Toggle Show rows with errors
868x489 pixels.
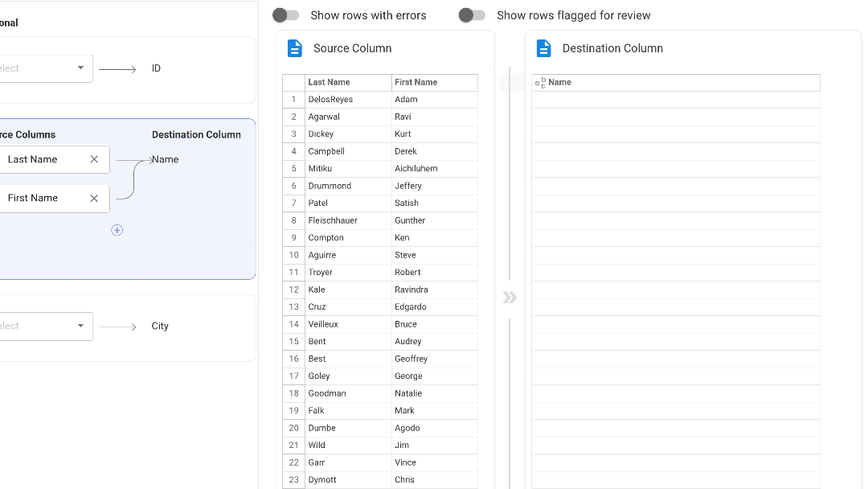(x=285, y=15)
